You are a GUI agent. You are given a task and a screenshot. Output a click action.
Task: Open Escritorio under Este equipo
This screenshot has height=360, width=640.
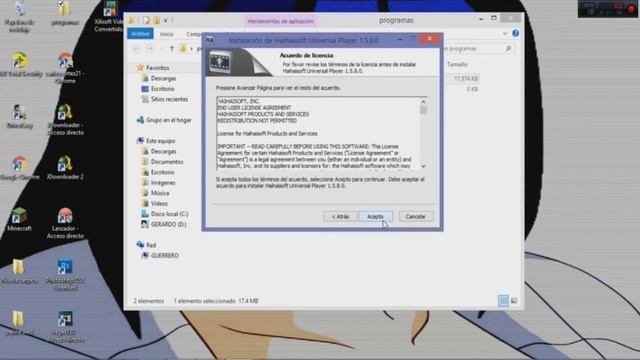click(x=162, y=172)
